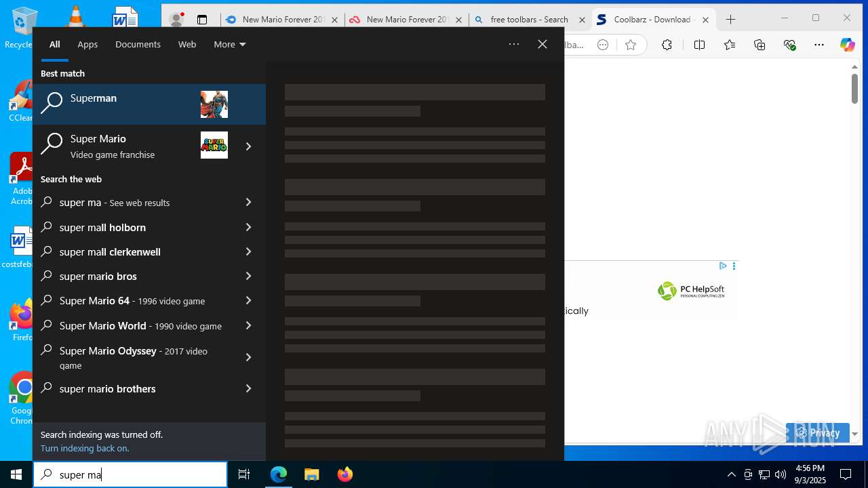Viewport: 868px width, 488px height.
Task: Open the ad choices info icon
Action: (723, 266)
